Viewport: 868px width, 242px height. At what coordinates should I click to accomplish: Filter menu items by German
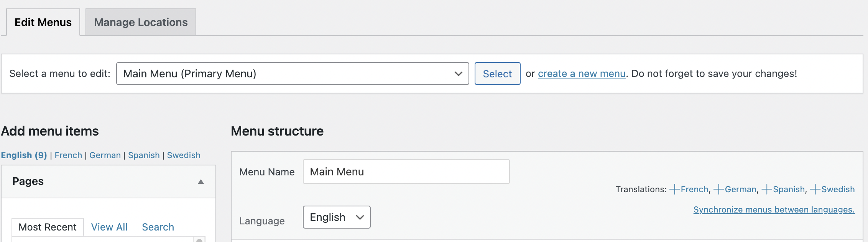point(105,155)
